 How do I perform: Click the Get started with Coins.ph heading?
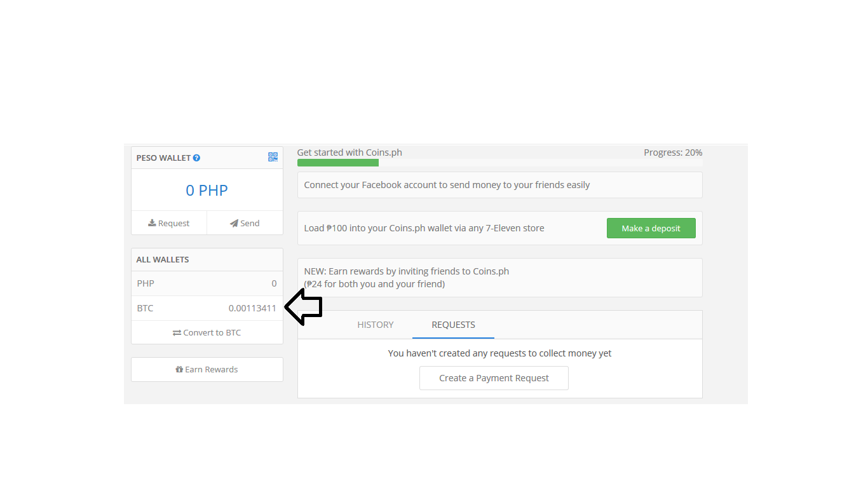tap(349, 152)
